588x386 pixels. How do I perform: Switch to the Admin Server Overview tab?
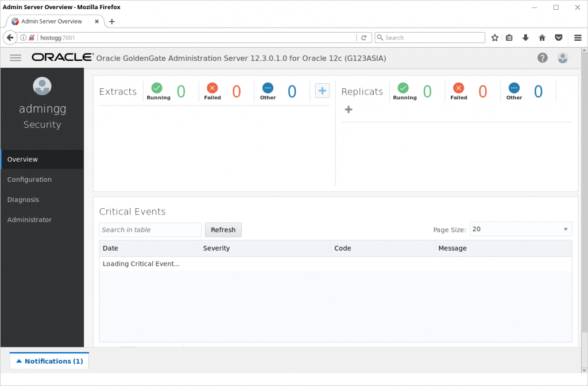(x=51, y=21)
